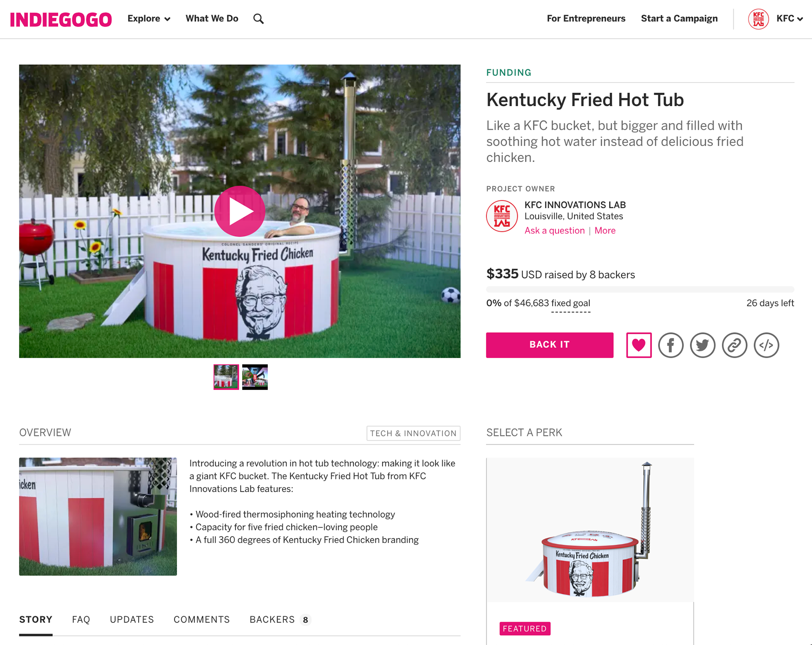This screenshot has width=812, height=645.
Task: Toggle the heart favorite button
Action: 639,345
